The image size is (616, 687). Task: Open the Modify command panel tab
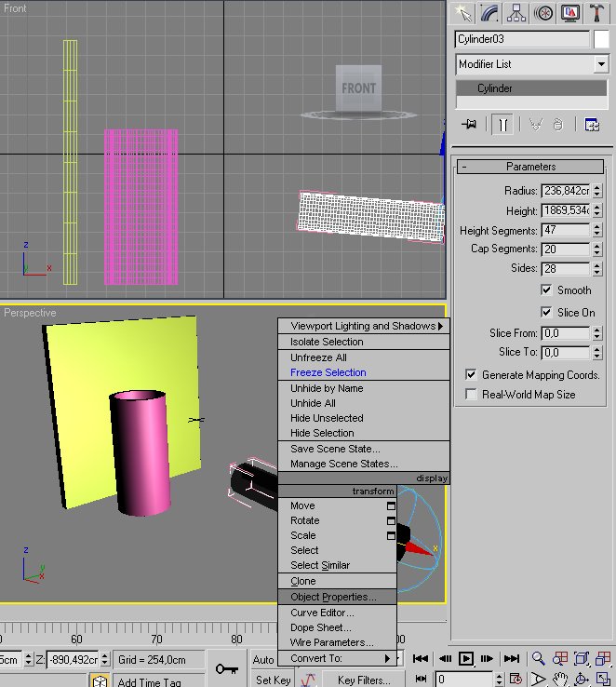coord(489,13)
